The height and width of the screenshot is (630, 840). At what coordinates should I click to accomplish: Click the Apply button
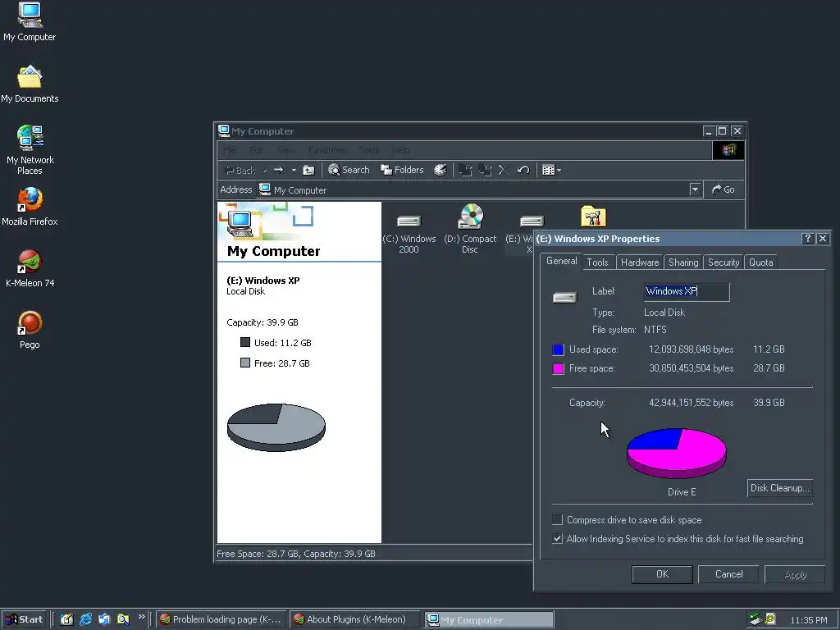[x=795, y=574]
